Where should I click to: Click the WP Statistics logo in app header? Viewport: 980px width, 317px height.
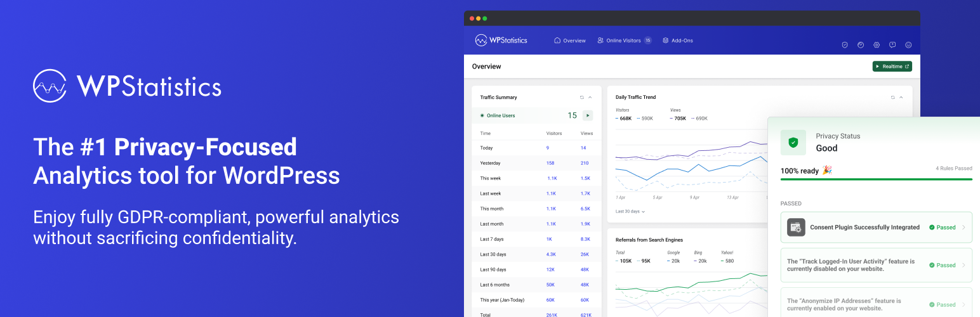click(x=501, y=41)
